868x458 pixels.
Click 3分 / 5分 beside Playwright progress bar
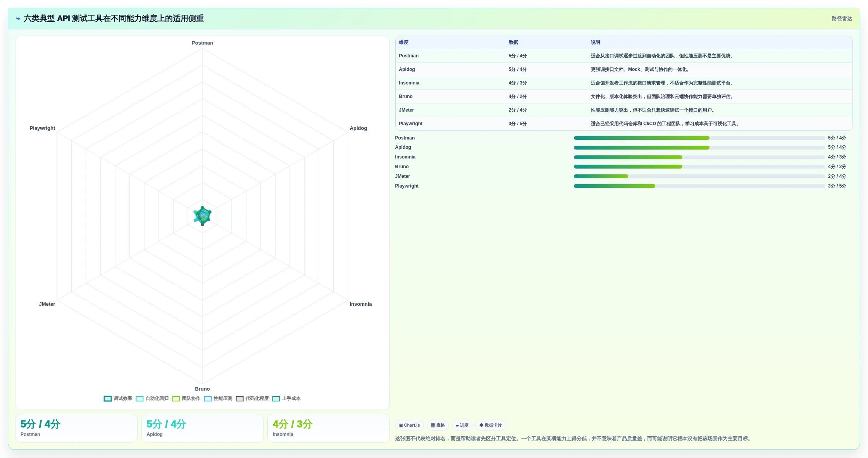837,186
